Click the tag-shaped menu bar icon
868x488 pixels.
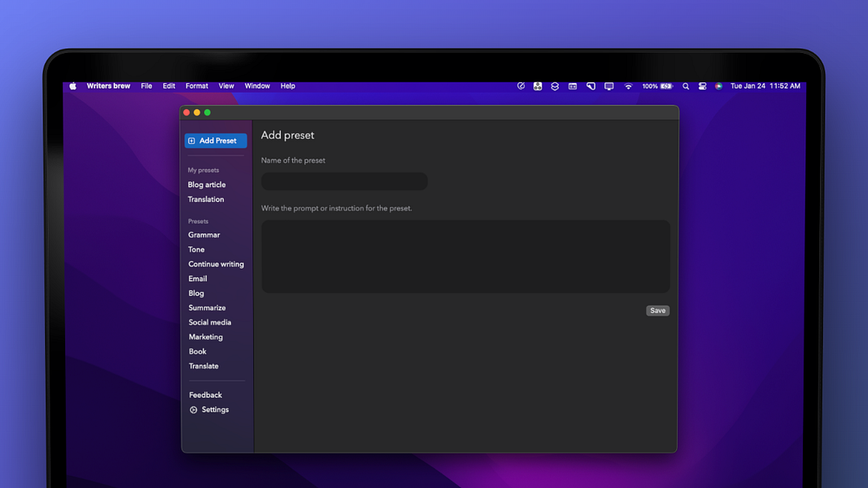pos(591,85)
